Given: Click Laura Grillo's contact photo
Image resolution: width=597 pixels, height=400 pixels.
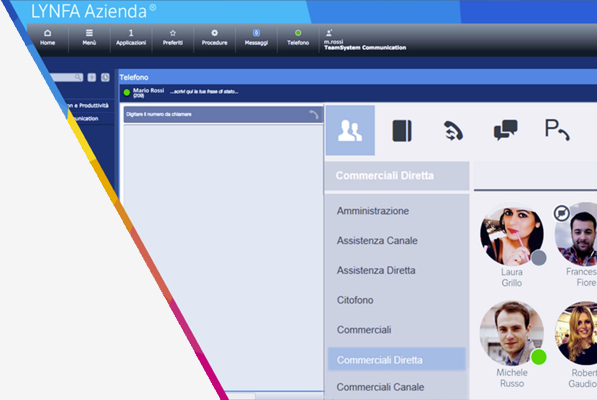Looking at the screenshot, I should pyautogui.click(x=512, y=235).
